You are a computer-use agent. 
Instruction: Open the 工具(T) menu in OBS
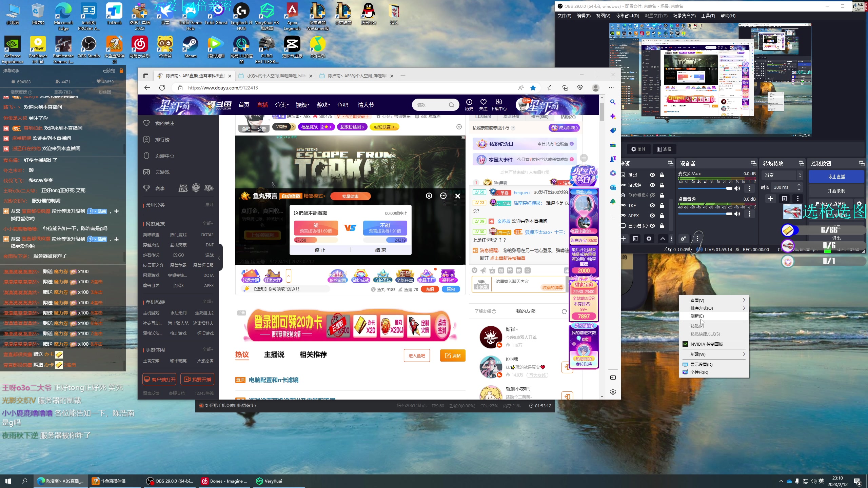pos(708,16)
